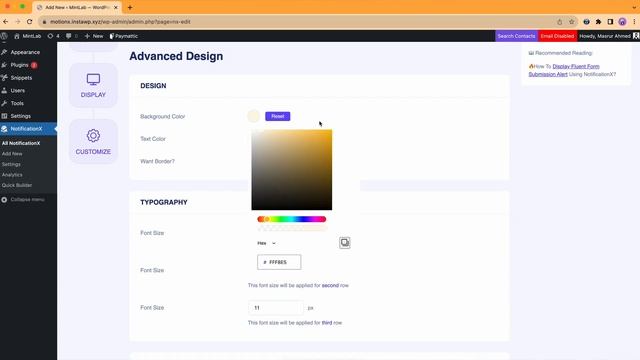640x360 pixels.
Task: Reset the background color
Action: coord(278,116)
